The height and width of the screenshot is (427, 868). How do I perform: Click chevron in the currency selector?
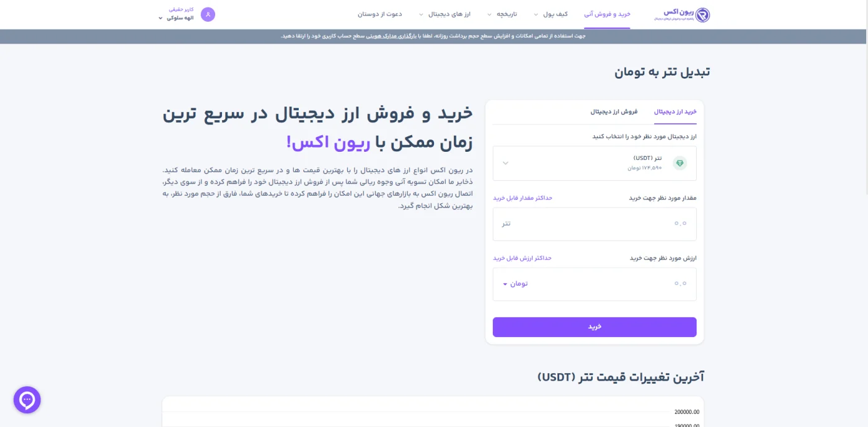coord(505,164)
